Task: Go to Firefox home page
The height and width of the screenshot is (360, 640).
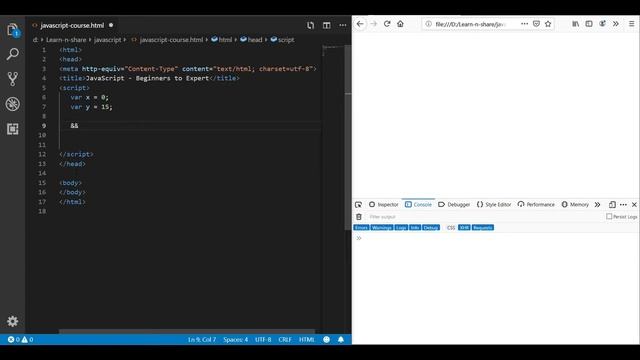Action: [400, 24]
